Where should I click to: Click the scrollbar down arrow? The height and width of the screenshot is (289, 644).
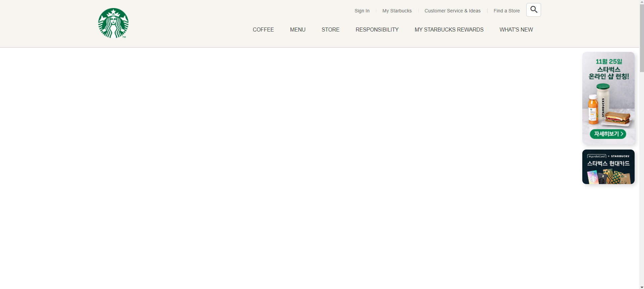click(642, 287)
